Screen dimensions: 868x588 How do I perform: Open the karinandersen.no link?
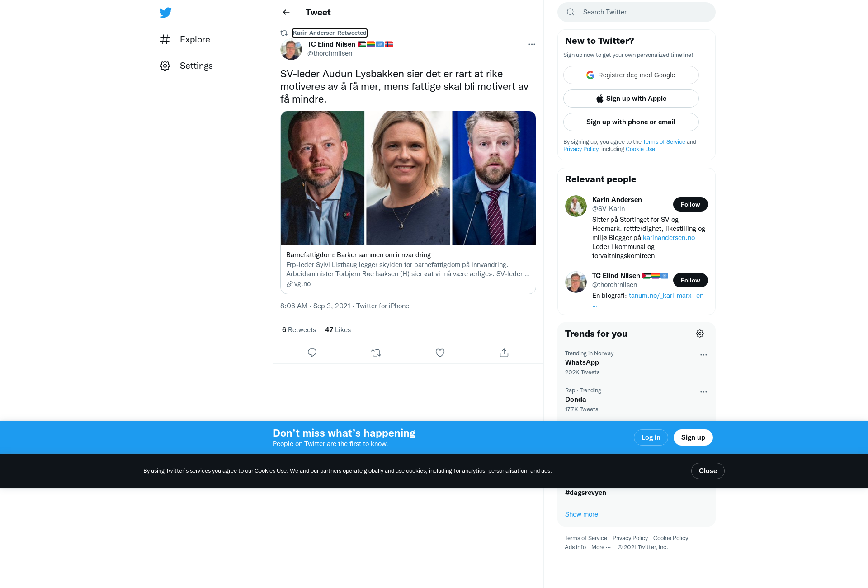[669, 238]
